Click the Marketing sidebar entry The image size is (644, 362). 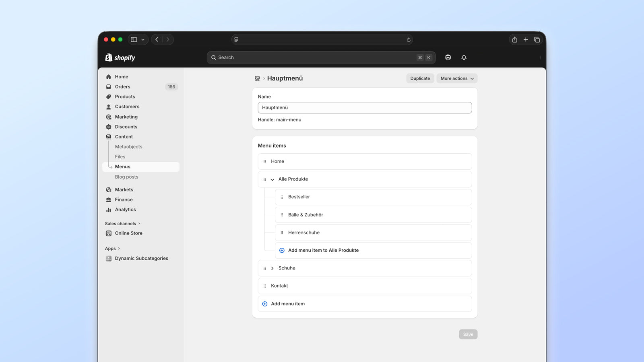coord(126,117)
